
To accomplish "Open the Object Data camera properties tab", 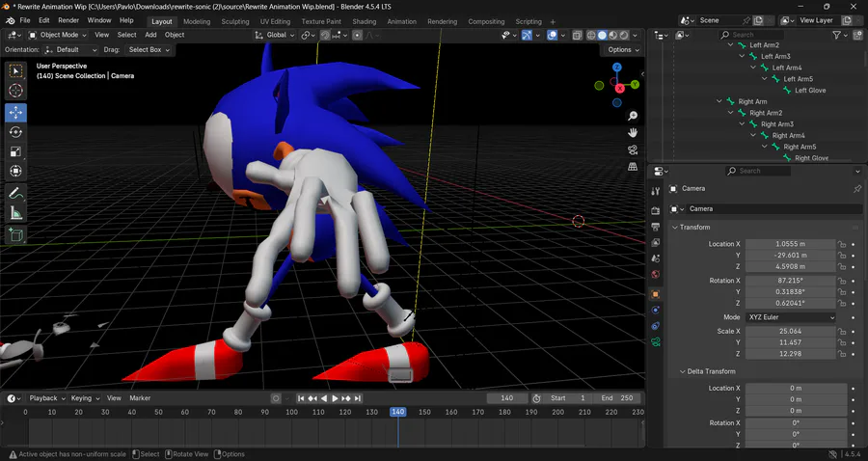I will click(656, 342).
